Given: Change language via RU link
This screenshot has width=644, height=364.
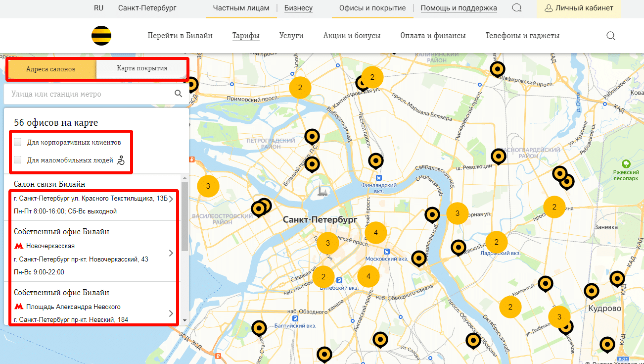Looking at the screenshot, I should click(x=98, y=8).
